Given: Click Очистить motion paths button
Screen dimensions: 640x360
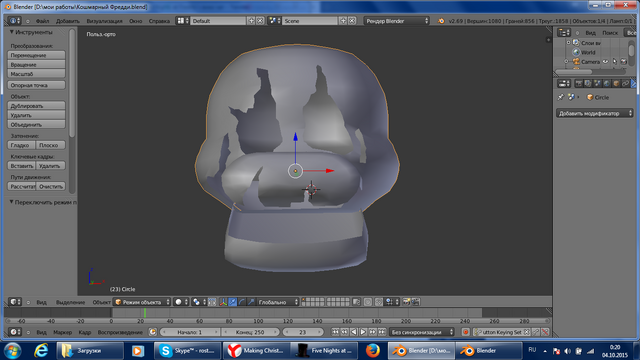Looking at the screenshot, I should point(51,186).
